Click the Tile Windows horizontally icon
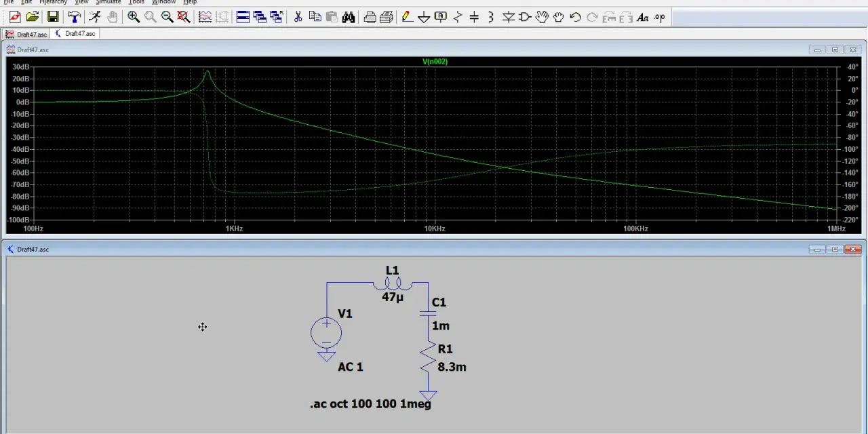Screen dimensions: 868x434 pos(243,17)
